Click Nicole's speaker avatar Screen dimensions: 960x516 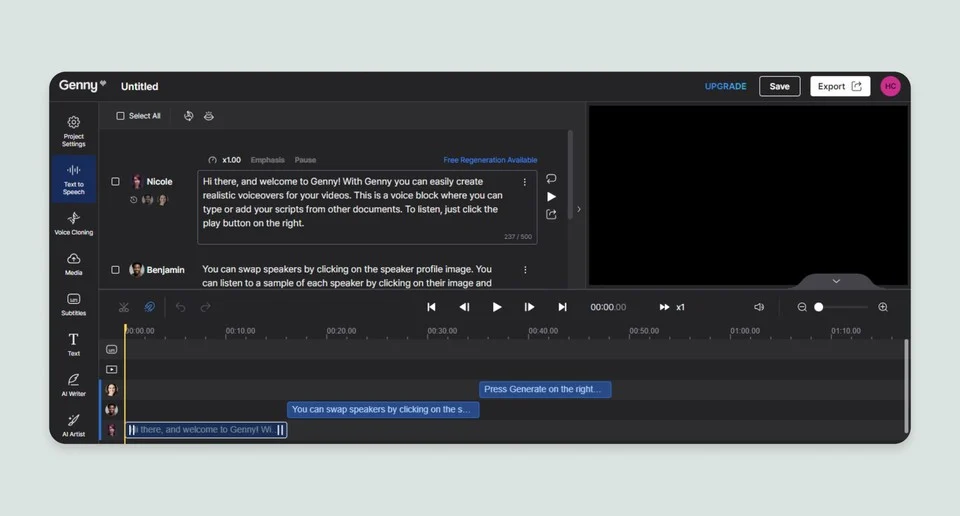click(x=137, y=181)
